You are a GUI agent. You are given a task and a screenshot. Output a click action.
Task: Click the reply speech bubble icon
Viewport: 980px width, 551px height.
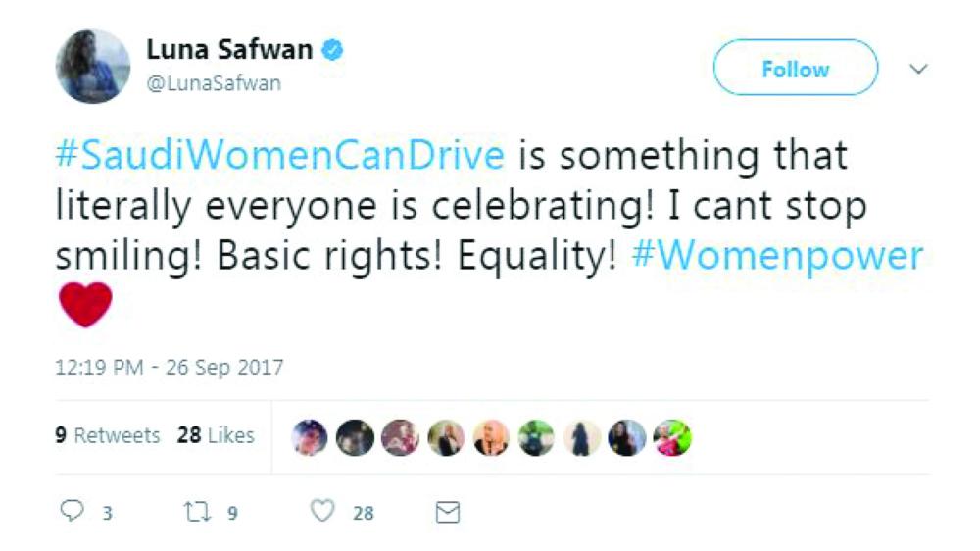point(71,511)
